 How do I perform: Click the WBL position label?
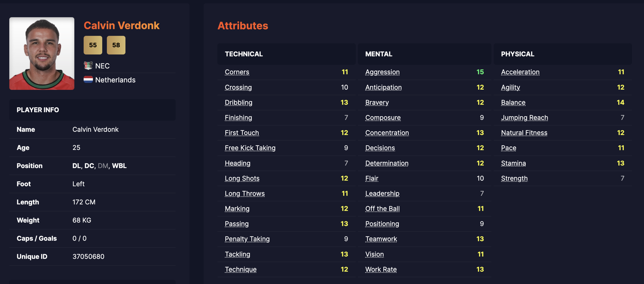tap(119, 166)
